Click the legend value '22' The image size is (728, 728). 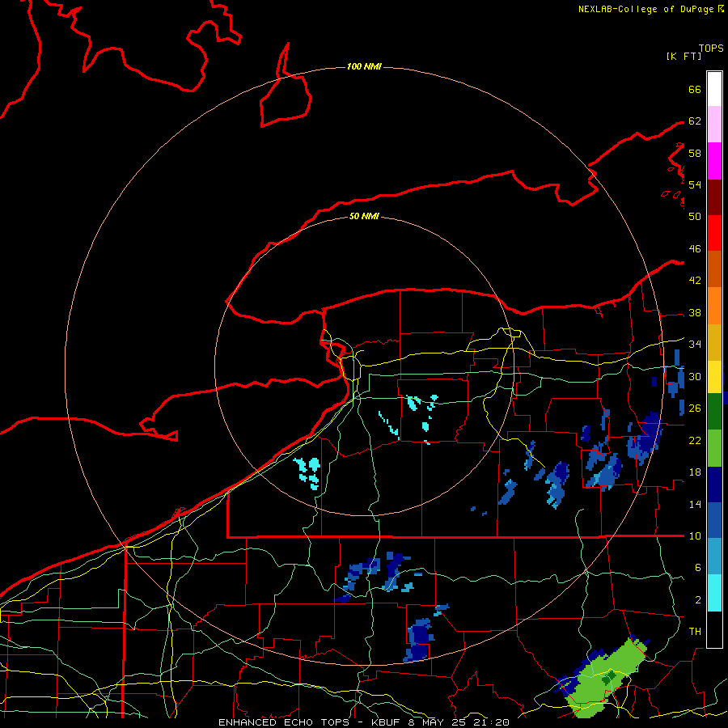tap(695, 440)
